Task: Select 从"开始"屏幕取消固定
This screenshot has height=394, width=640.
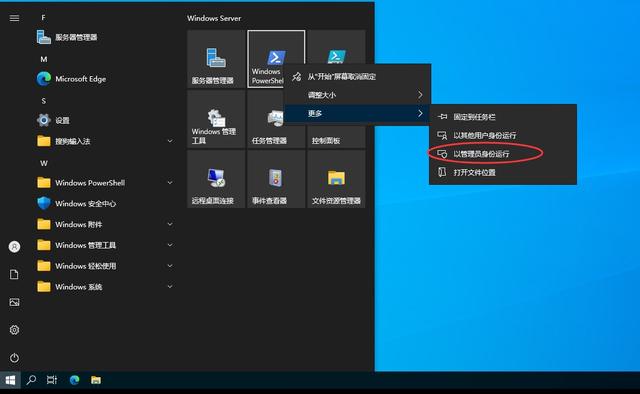Action: [x=357, y=76]
